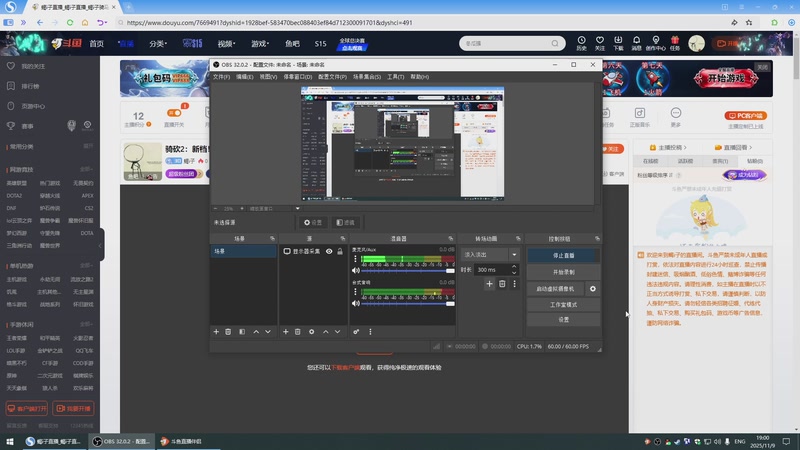The height and width of the screenshot is (450, 800).
Task: Open OBS 文件(F) menu
Action: coord(221,77)
